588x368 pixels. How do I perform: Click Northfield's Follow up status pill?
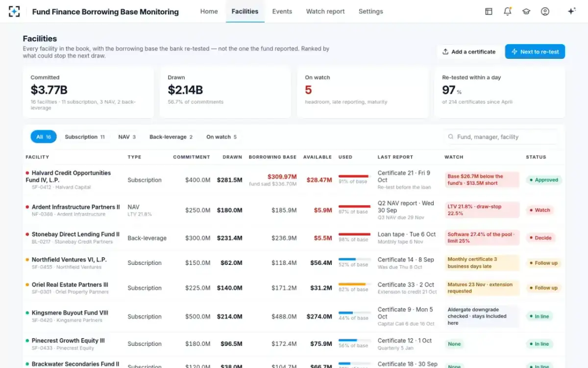[x=543, y=263]
